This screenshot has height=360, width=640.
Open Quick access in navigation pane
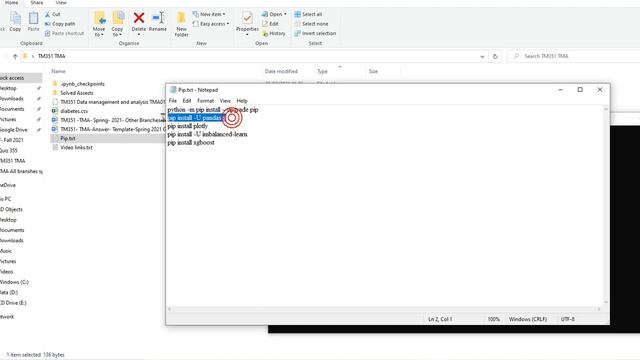click(12, 78)
